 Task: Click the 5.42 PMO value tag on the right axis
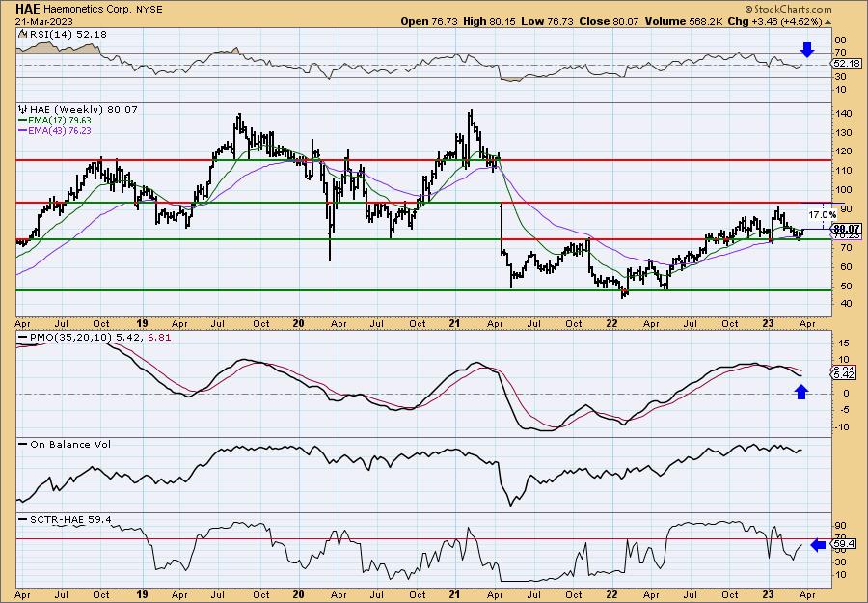click(x=845, y=375)
